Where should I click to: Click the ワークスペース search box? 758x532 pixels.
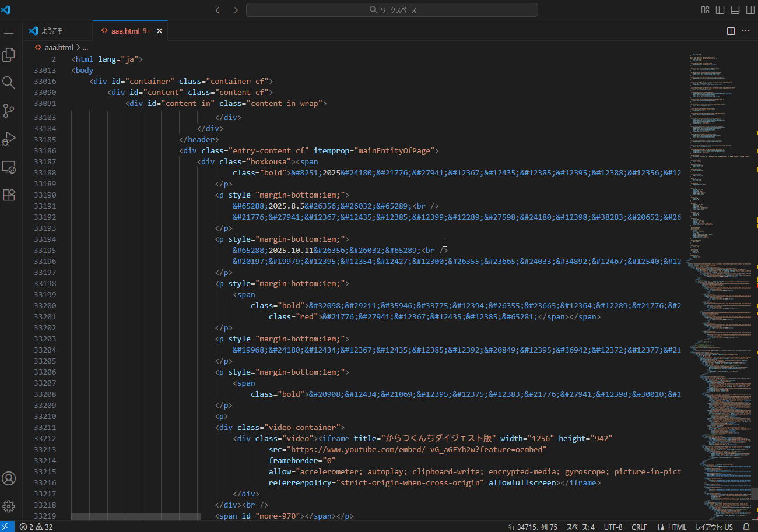pos(392,10)
